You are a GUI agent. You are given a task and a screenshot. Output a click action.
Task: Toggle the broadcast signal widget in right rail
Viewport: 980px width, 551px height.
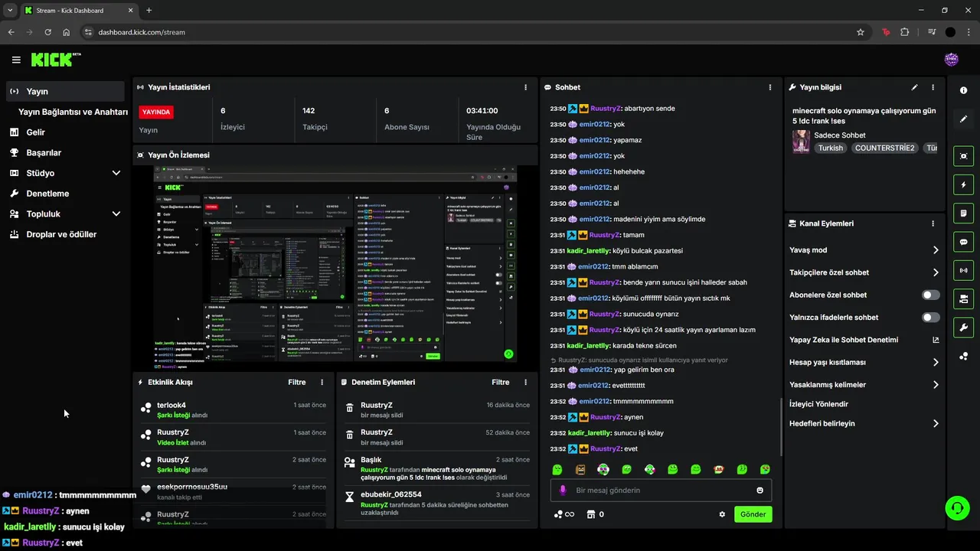[963, 270]
